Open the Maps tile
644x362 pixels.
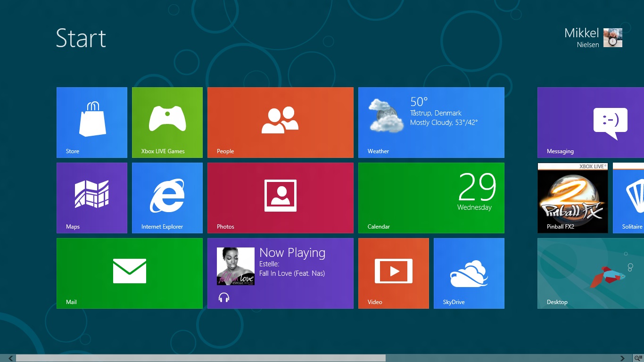92,198
